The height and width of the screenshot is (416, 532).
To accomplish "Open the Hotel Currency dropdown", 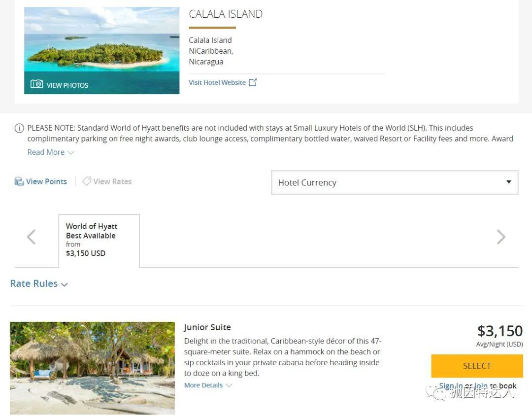I will [x=395, y=182].
